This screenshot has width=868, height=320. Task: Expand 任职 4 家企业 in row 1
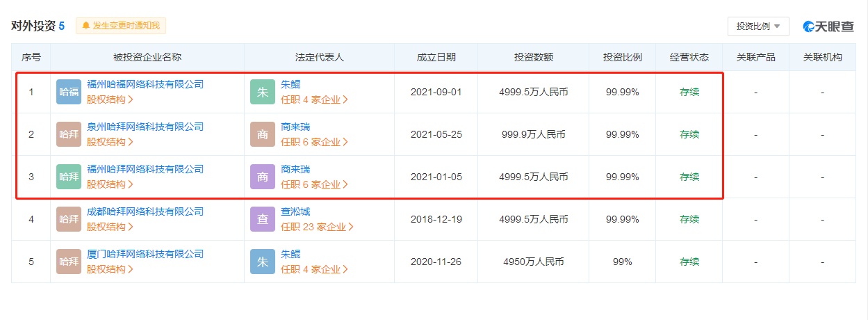pos(314,99)
